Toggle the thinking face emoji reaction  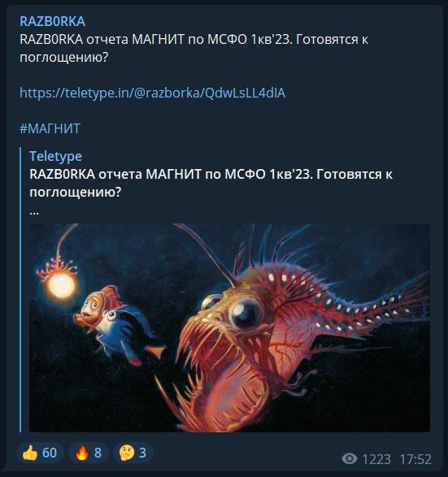click(x=126, y=453)
